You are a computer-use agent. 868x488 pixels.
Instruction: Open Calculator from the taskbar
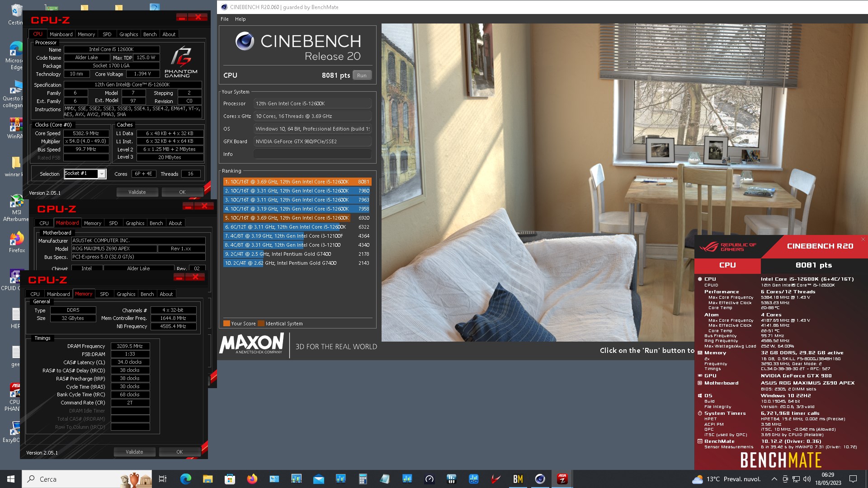coord(363,479)
